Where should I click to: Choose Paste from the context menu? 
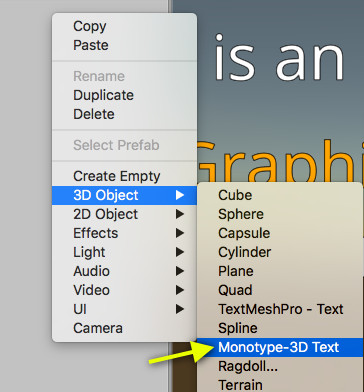point(124,45)
